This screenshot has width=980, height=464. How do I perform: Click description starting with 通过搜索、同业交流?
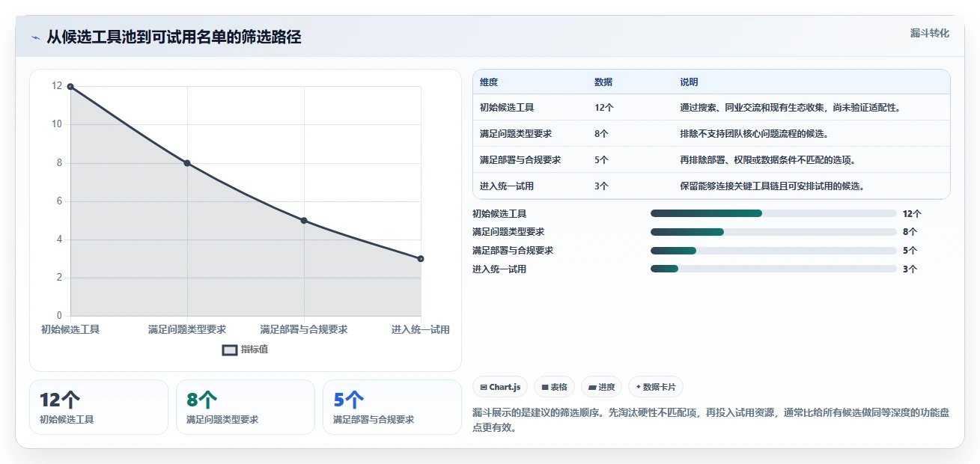(790, 108)
